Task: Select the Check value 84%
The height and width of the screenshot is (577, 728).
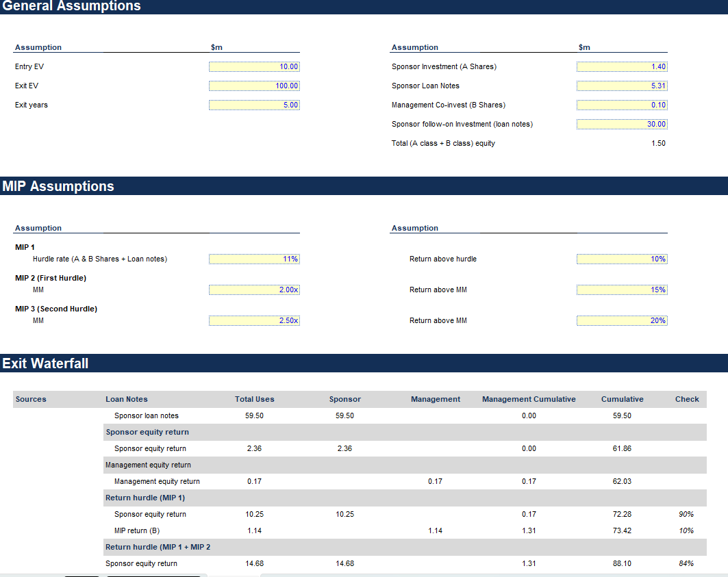Action: click(686, 563)
